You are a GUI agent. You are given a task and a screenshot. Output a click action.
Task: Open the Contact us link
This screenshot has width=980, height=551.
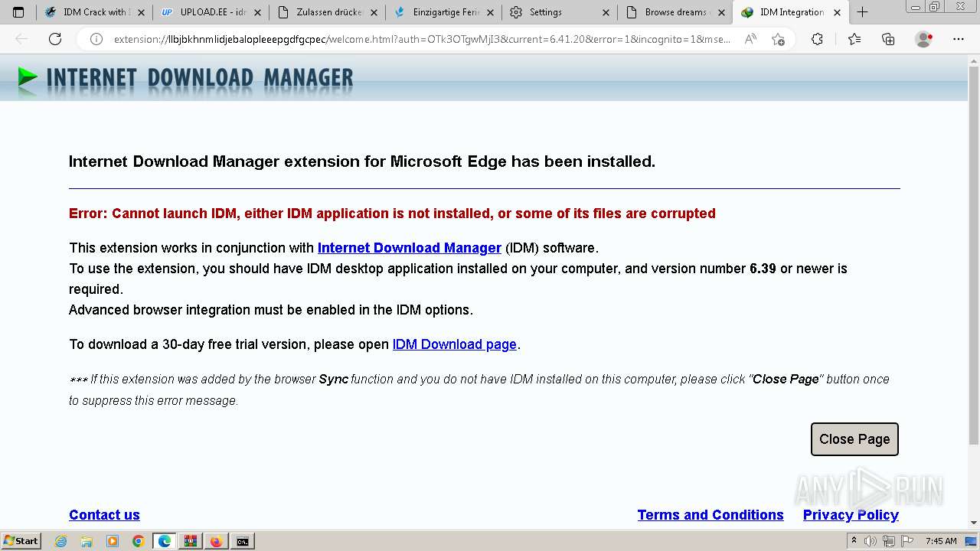point(104,515)
